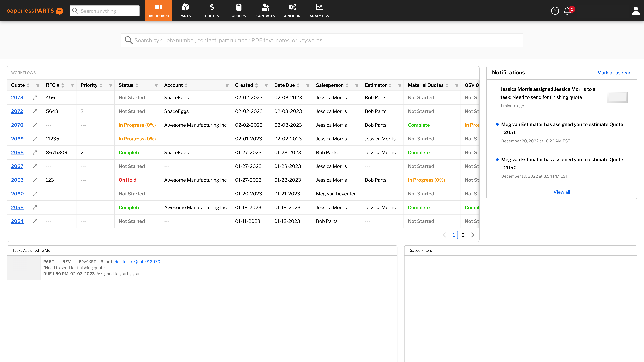The height and width of the screenshot is (362, 644).
Task: Click the Search anything field
Action: tap(104, 11)
